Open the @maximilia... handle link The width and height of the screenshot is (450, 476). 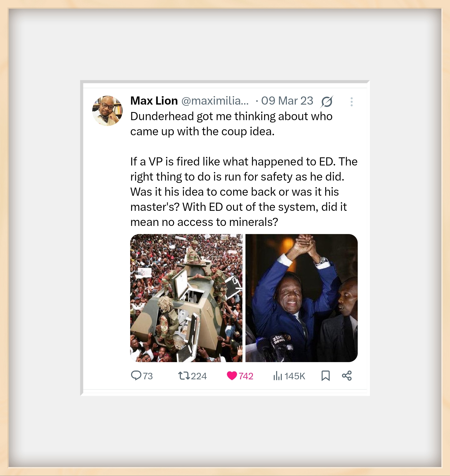215,101
